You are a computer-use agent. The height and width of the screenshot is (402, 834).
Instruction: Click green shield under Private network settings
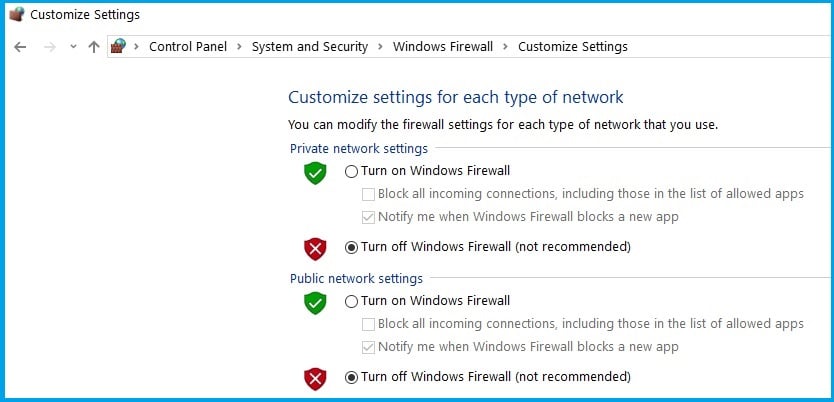(x=315, y=173)
